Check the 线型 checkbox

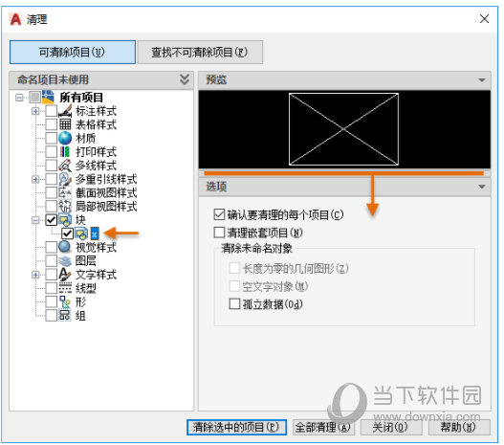[51, 288]
